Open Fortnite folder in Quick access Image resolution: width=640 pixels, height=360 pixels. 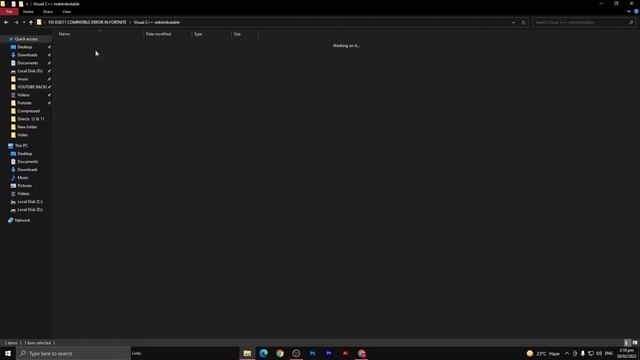click(24, 103)
